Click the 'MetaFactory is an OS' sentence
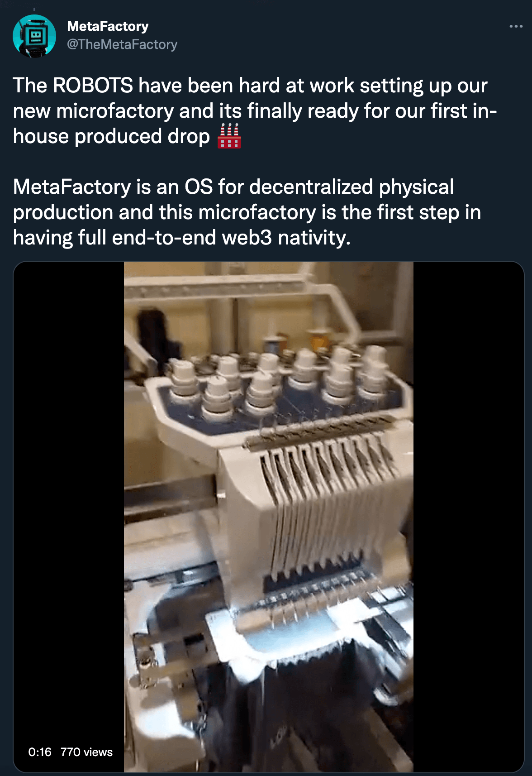532x776 pixels. tap(113, 187)
